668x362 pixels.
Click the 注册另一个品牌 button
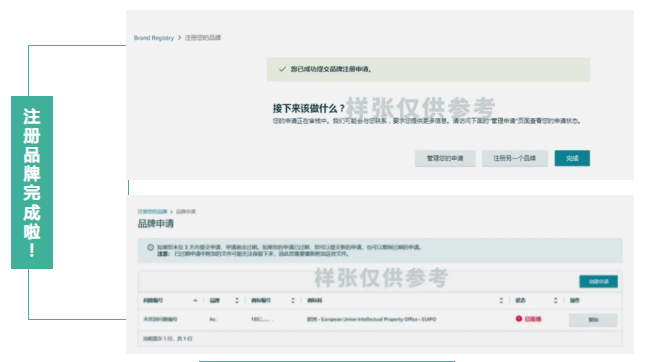coord(515,158)
